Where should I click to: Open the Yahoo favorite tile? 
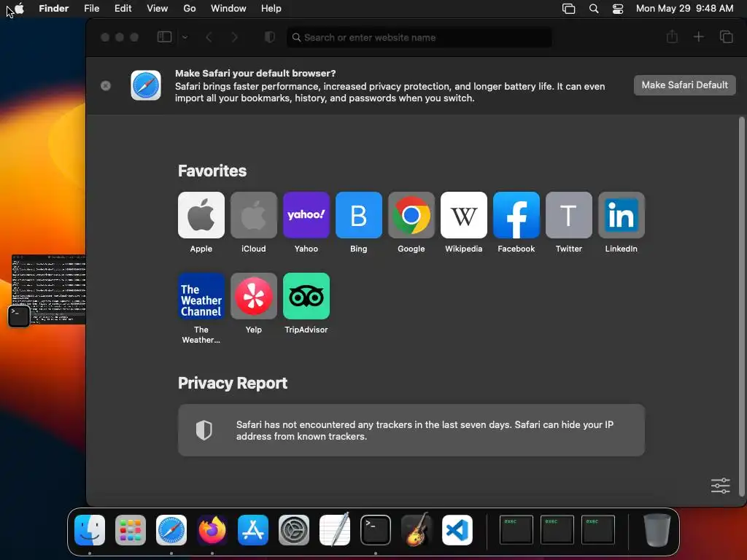[x=306, y=215]
